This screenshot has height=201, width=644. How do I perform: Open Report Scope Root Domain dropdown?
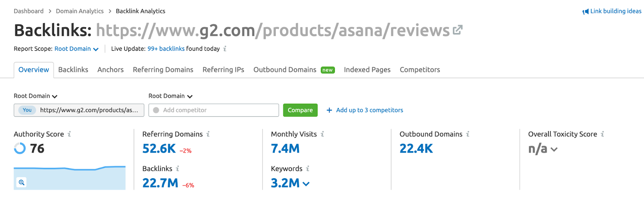76,49
